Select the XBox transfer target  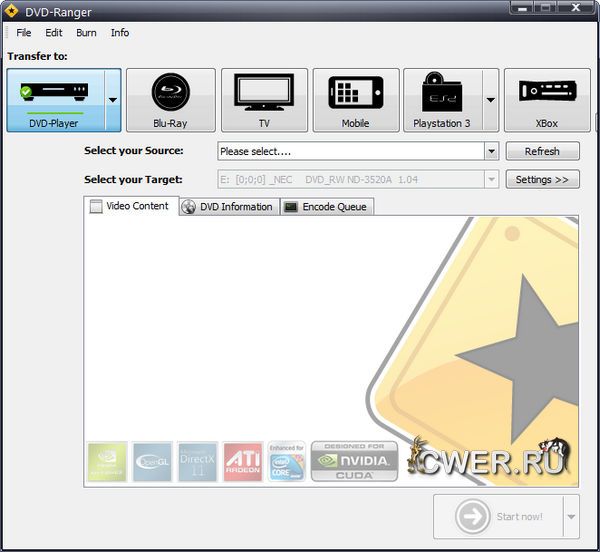pos(547,100)
